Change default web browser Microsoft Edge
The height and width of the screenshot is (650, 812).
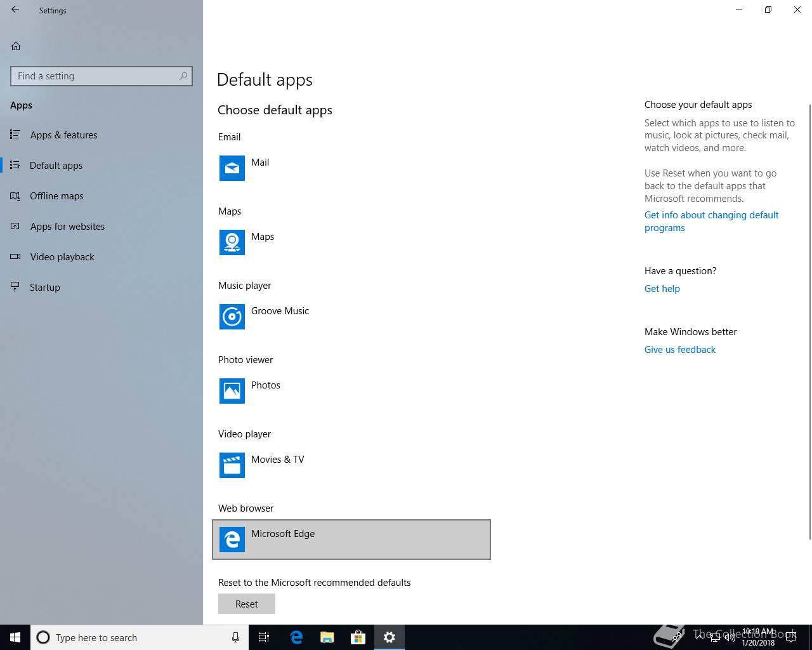[351, 540]
